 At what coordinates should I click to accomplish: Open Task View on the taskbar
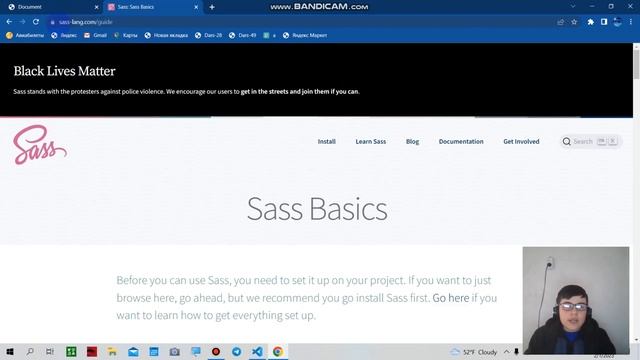pyautogui.click(x=50, y=351)
